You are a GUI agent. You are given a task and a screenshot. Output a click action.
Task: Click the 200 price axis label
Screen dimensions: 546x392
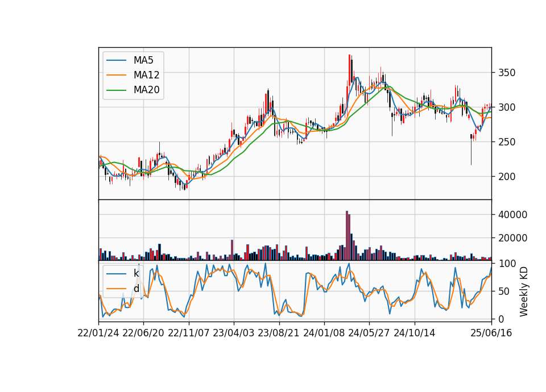[507, 176]
